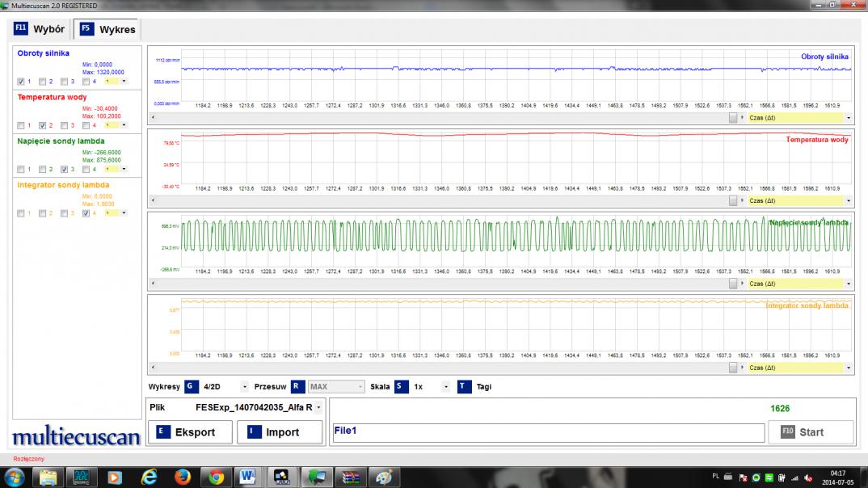Uncheck chart 1 for Obroty silnika
The height and width of the screenshot is (488, 868).
21,82
